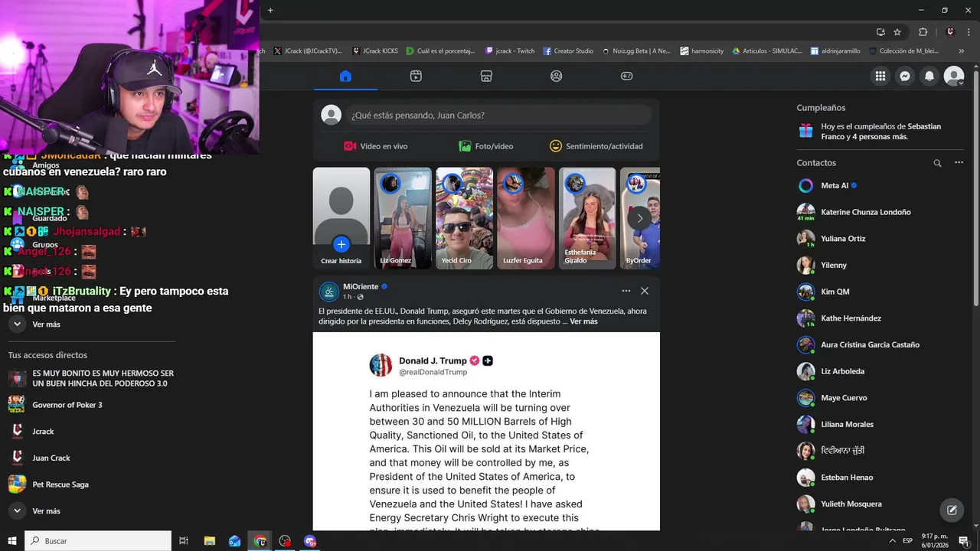
Task: Click the MiOriente page avatar
Action: click(x=329, y=292)
